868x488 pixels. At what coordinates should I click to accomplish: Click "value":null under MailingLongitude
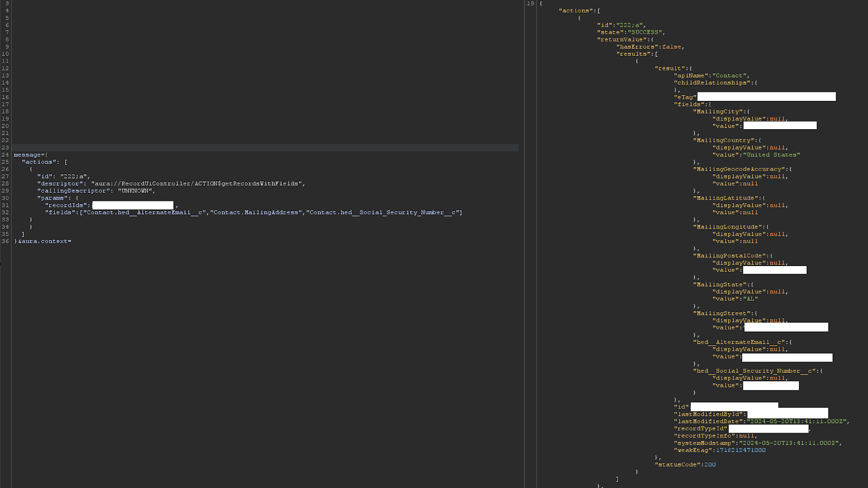coord(735,241)
